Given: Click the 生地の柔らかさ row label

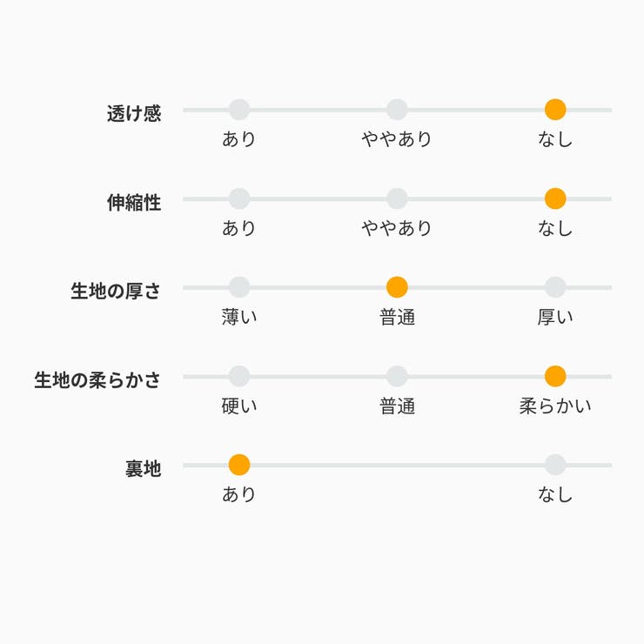Looking at the screenshot, I should point(97,380).
